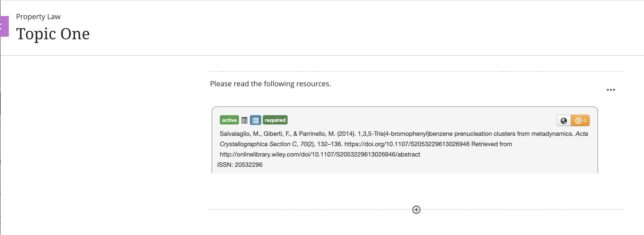Image resolution: width=644 pixels, height=235 pixels.
Task: Click "Please read the following resources." text
Action: tap(270, 84)
